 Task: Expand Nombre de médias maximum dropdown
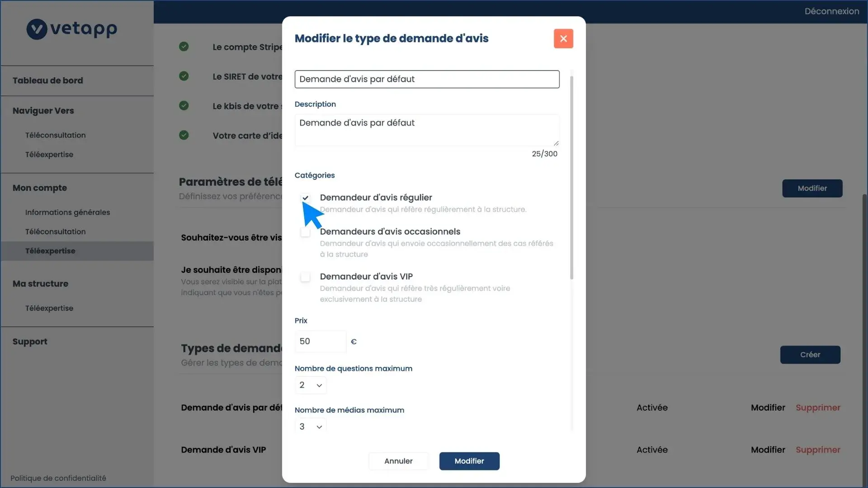point(311,427)
